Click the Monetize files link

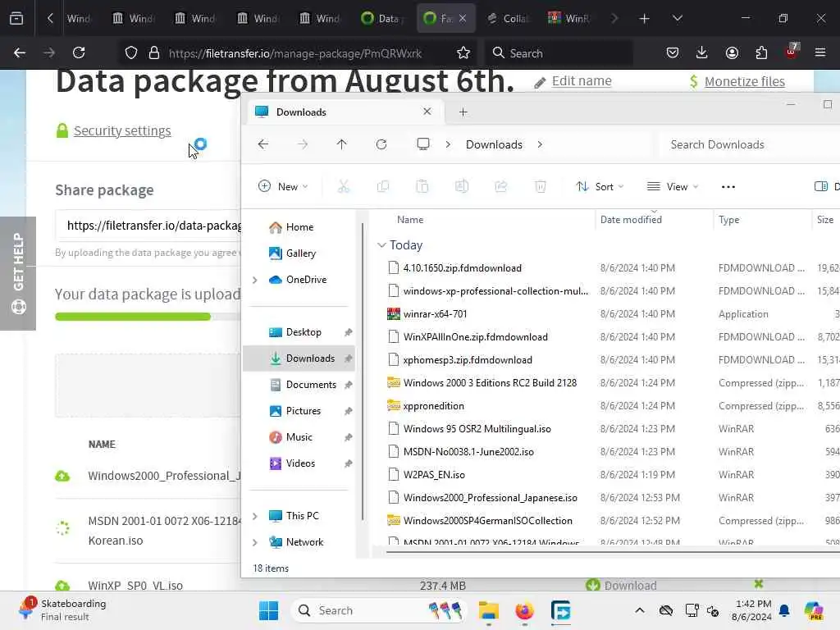(745, 81)
